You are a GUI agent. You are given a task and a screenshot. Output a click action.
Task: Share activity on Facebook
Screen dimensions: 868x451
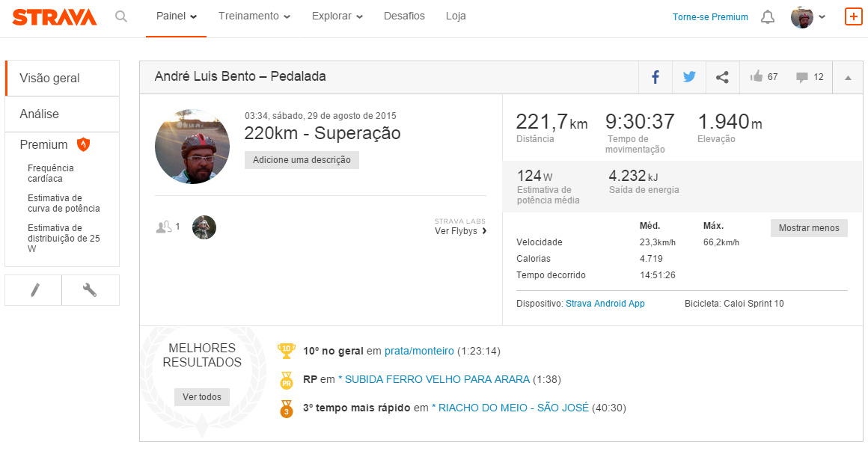[x=655, y=77]
